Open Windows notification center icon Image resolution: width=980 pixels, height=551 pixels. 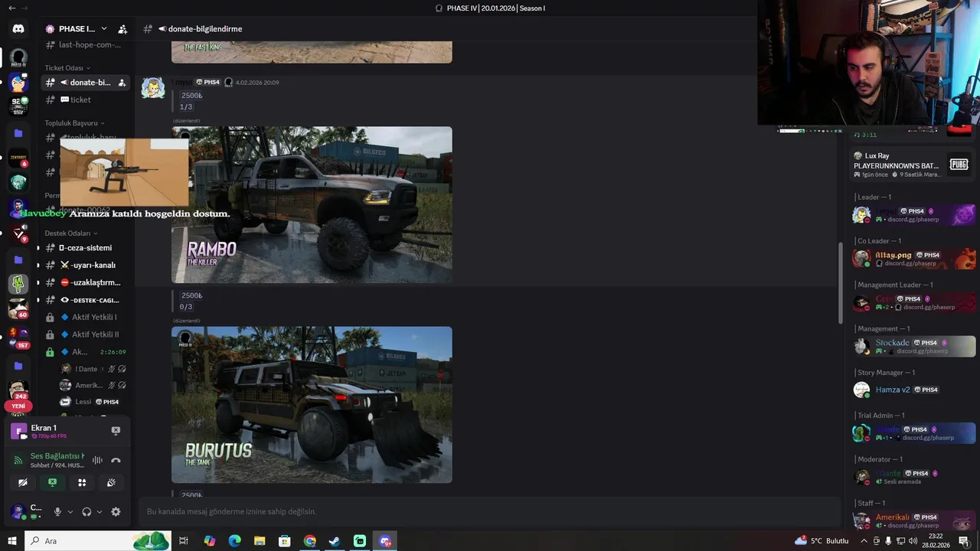[964, 541]
